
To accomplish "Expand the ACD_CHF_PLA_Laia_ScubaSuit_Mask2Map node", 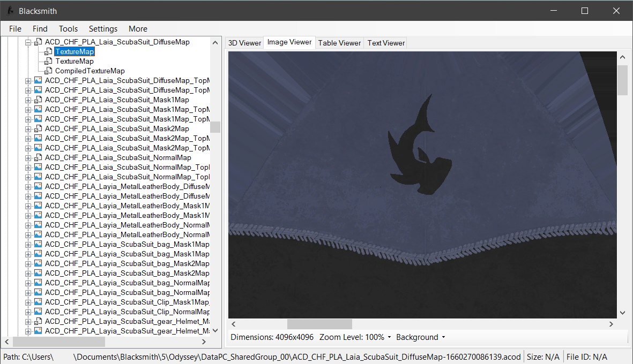I will pyautogui.click(x=28, y=130).
